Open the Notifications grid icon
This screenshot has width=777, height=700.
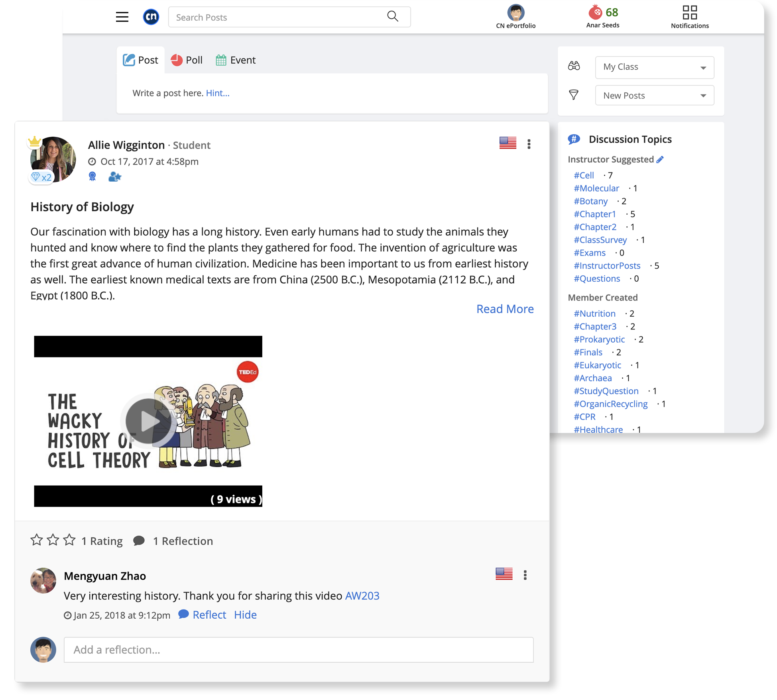click(x=689, y=12)
